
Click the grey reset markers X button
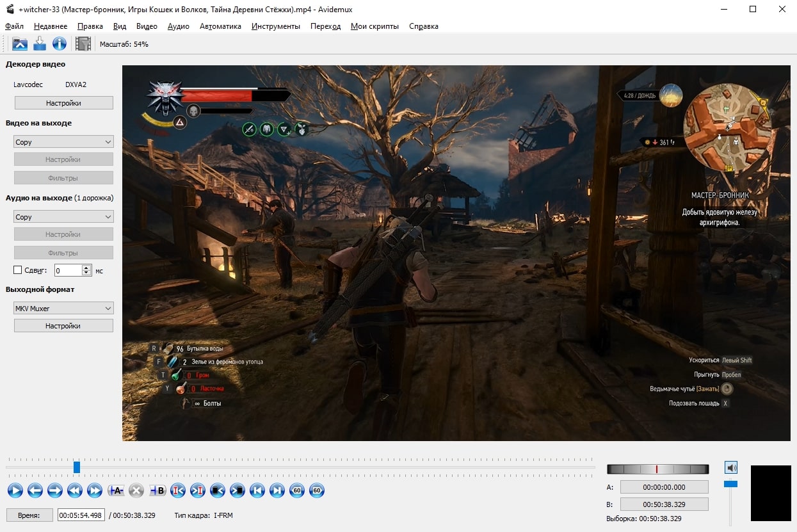coord(136,490)
